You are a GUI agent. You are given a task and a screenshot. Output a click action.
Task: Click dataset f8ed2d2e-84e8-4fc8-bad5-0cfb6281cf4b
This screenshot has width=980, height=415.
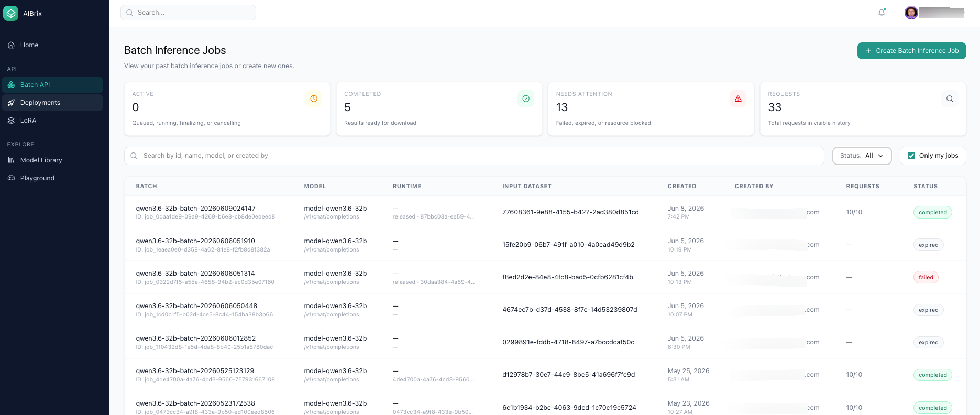[568, 277]
